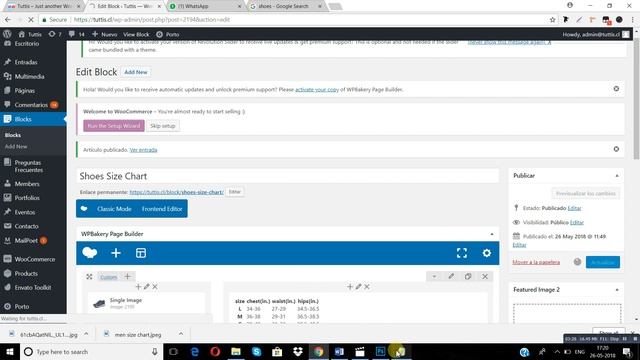Click the WPBakery cloud logo icon
640x360 pixels.
pyautogui.click(x=89, y=253)
